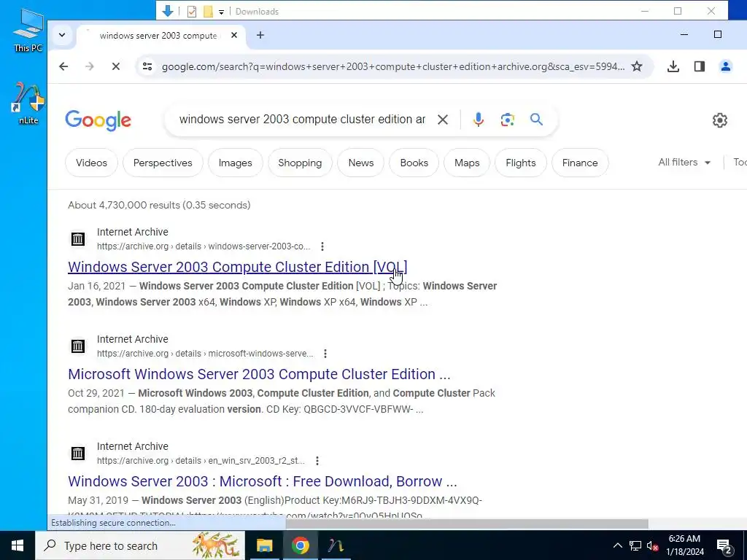This screenshot has width=747, height=560.
Task: Open the tab search dropdown
Action: click(62, 35)
